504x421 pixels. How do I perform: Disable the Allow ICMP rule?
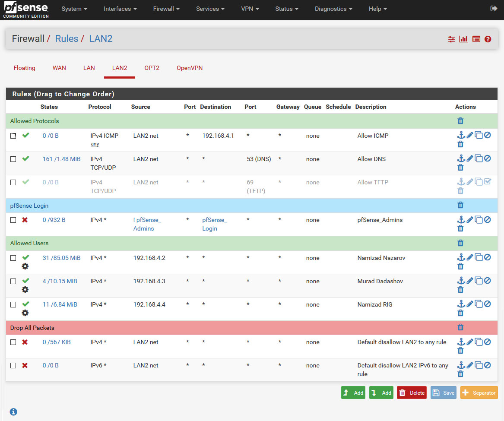pos(488,135)
